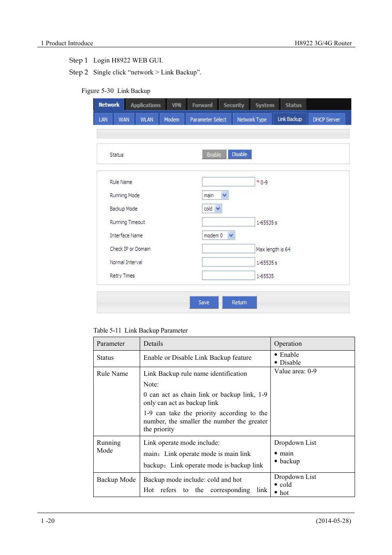Screen dimensions: 392x555
Task: Go to the Forward tab
Action: click(203, 105)
